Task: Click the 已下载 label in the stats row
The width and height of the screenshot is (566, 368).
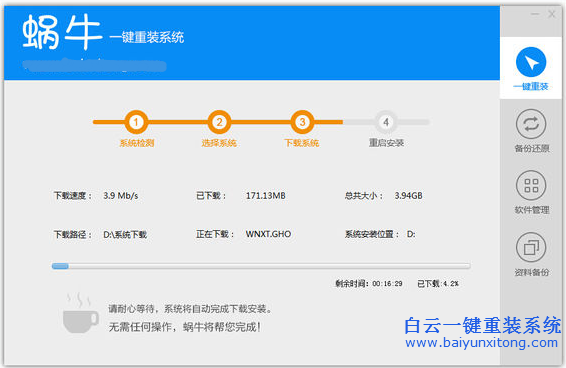Action: (211, 196)
